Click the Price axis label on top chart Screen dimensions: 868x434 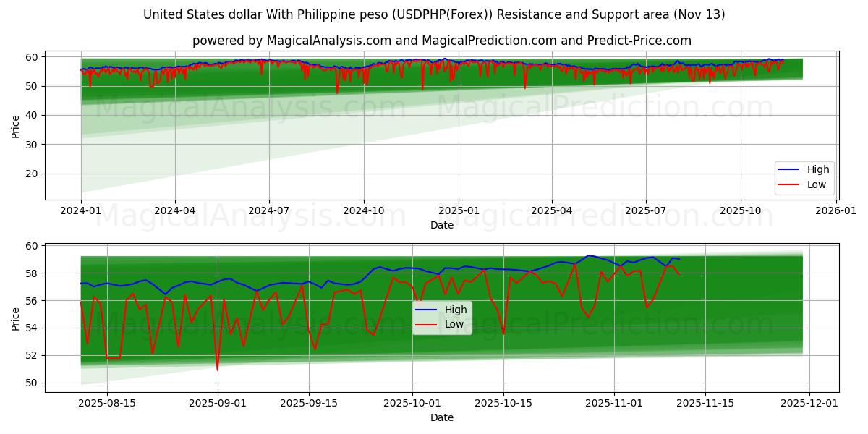[x=16, y=125]
